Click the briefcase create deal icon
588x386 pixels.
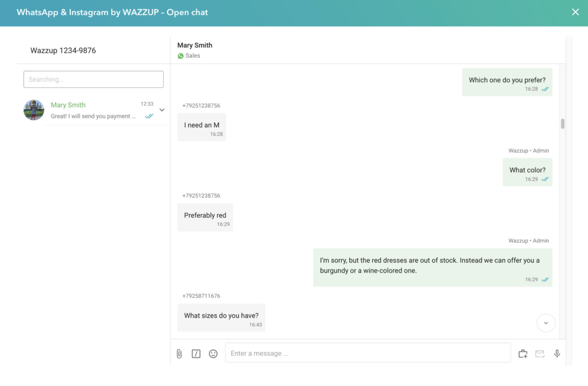[523, 354]
